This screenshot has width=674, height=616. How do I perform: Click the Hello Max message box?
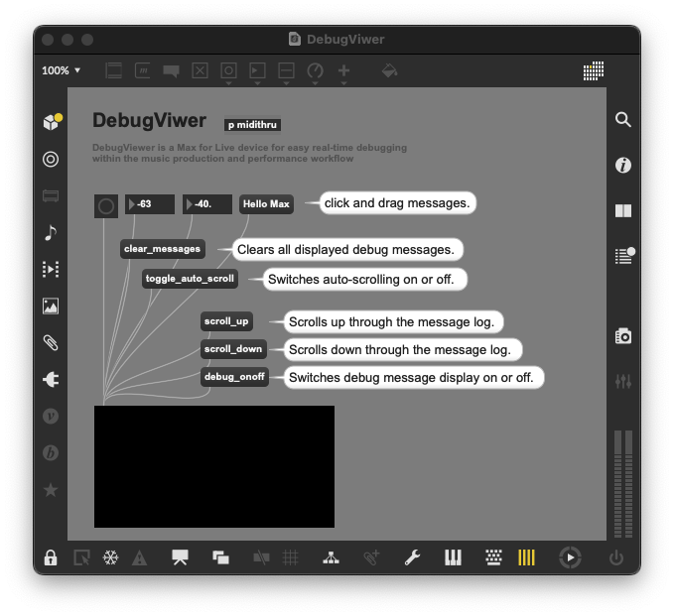(266, 204)
